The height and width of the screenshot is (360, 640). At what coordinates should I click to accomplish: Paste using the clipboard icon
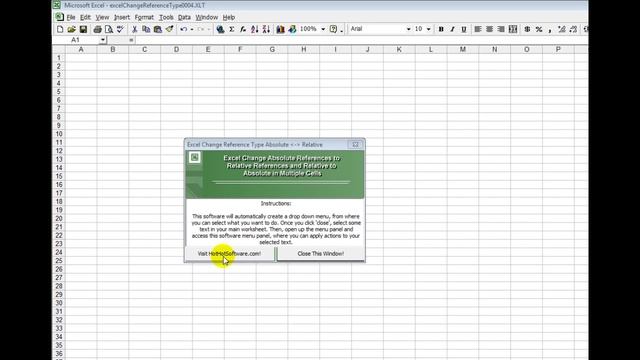158,29
